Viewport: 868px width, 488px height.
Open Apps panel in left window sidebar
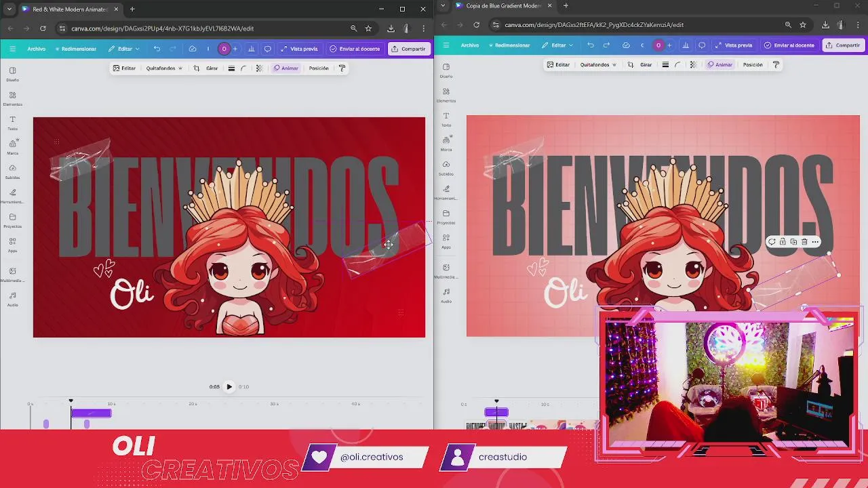coord(12,245)
